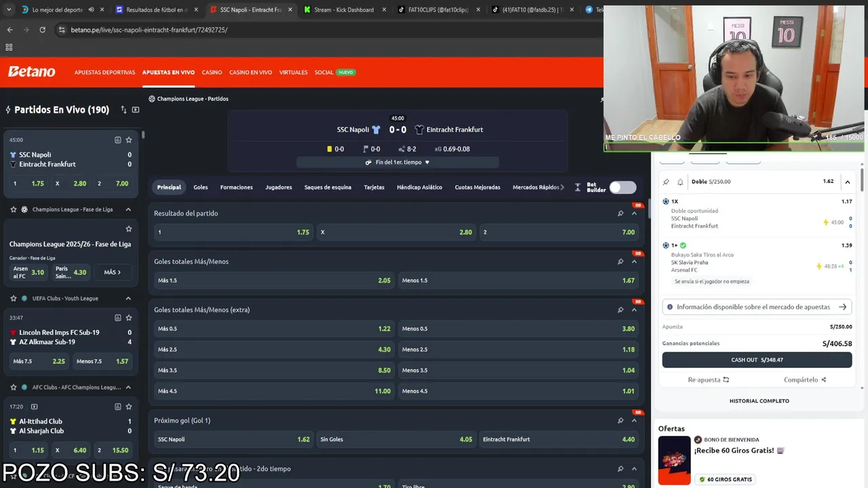Click the Betano logo

31,72
